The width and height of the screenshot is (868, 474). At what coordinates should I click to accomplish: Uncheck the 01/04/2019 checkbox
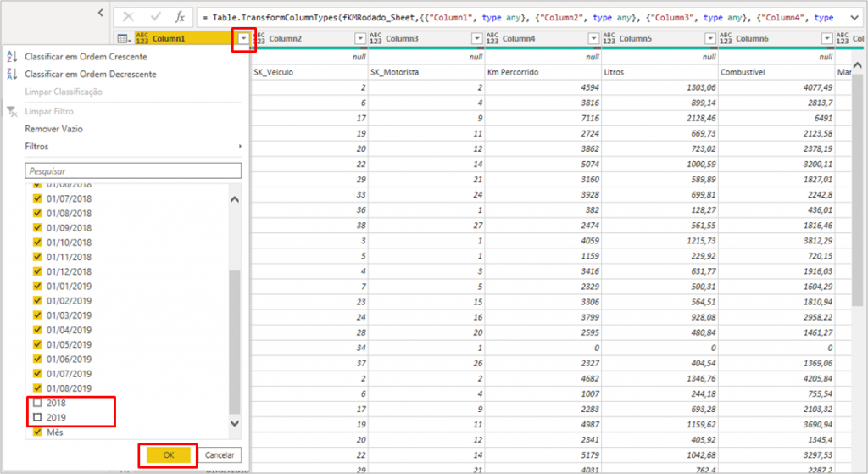37,330
